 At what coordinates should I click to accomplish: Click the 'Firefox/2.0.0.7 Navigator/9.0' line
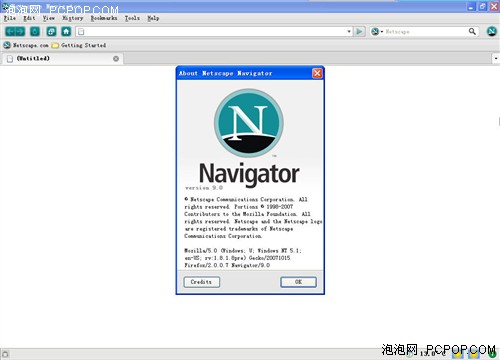[x=227, y=265]
